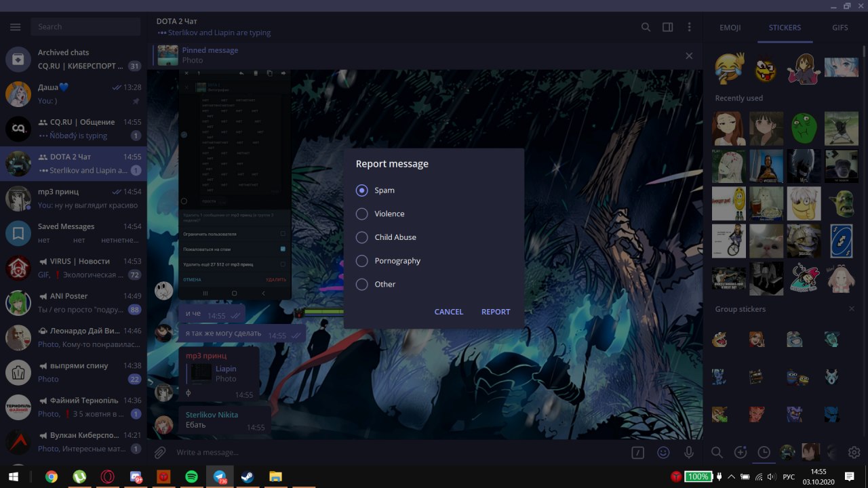
Task: Select the Pornography radio option
Action: (362, 261)
